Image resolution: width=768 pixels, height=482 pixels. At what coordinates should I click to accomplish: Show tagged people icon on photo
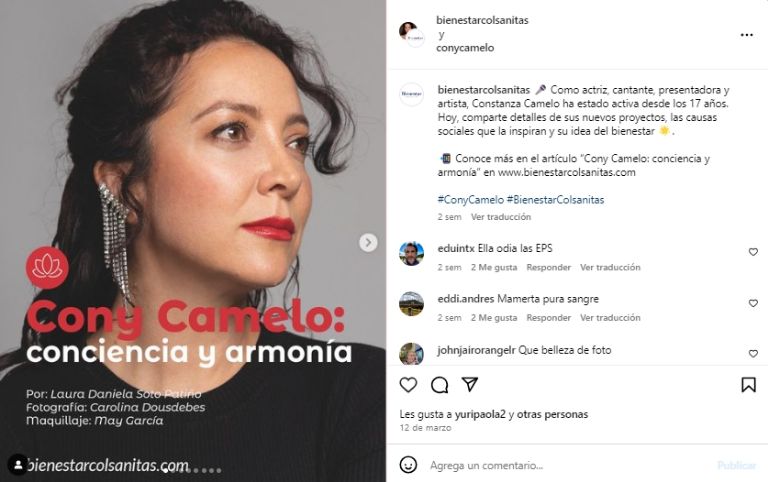point(18,465)
